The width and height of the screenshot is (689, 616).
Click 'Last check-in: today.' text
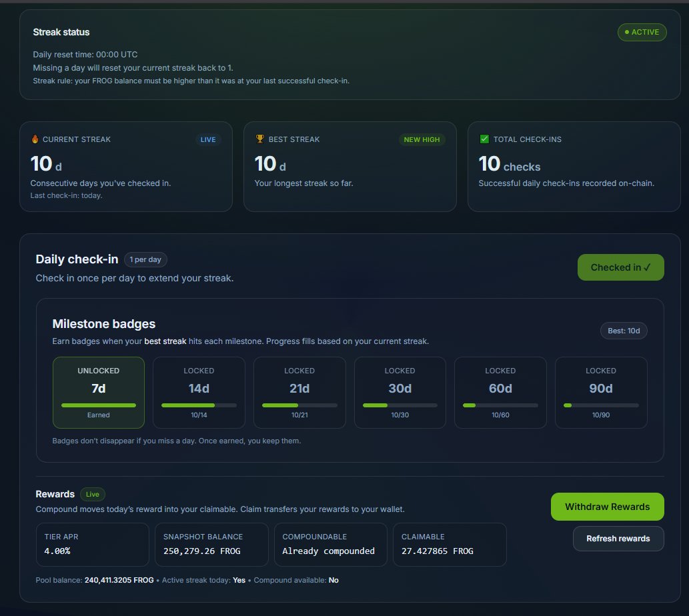tap(66, 195)
